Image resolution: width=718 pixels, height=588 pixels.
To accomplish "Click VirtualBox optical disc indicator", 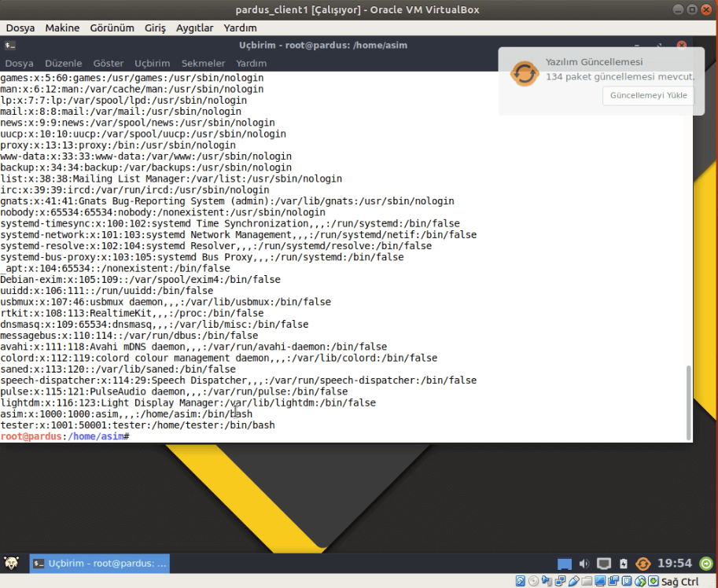I will [533, 581].
